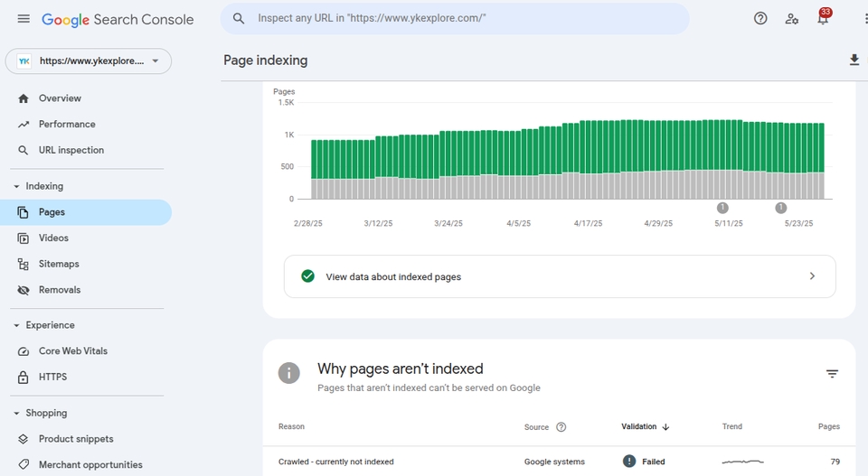This screenshot has height=476, width=868.
Task: Click the search magnifier icon in URL bar
Action: [x=239, y=18]
